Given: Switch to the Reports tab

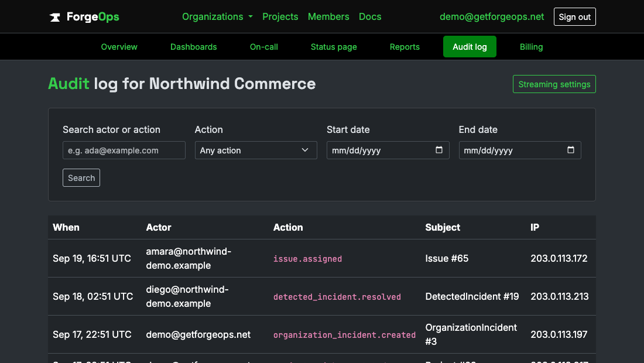Looking at the screenshot, I should click(405, 47).
